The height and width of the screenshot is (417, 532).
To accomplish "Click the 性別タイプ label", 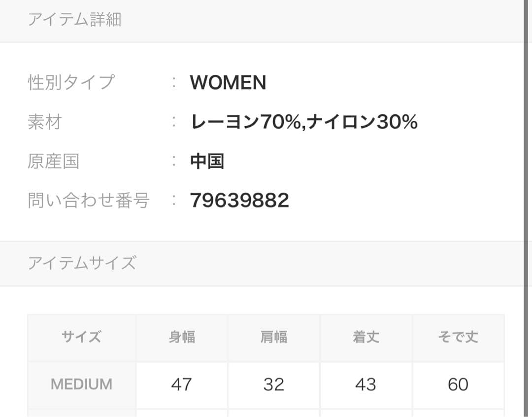I will 71,82.
